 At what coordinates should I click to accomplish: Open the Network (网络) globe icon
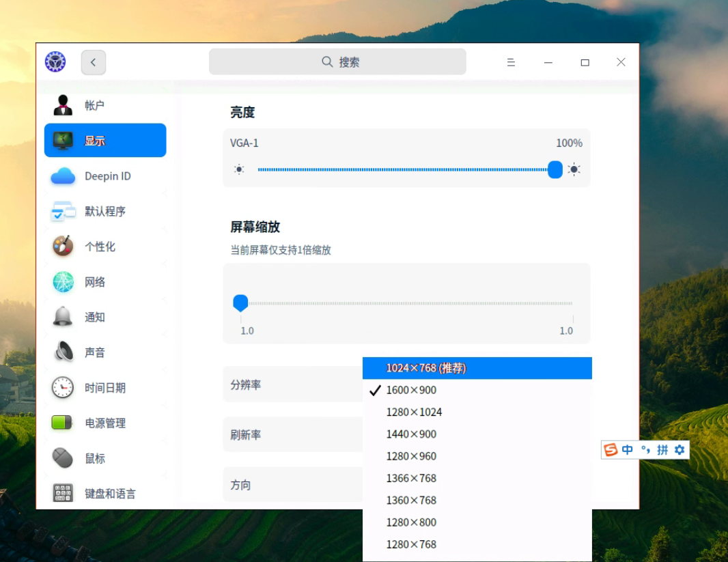pos(63,282)
